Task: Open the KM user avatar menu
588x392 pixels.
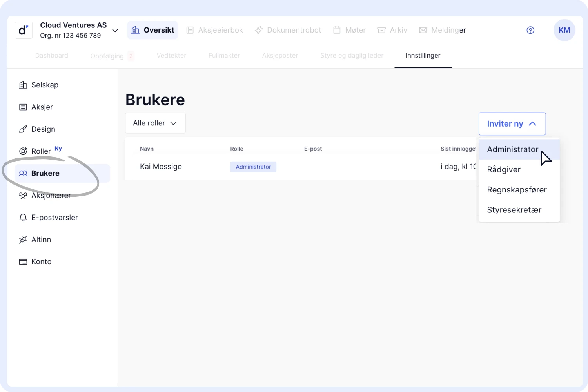Action: [564, 30]
